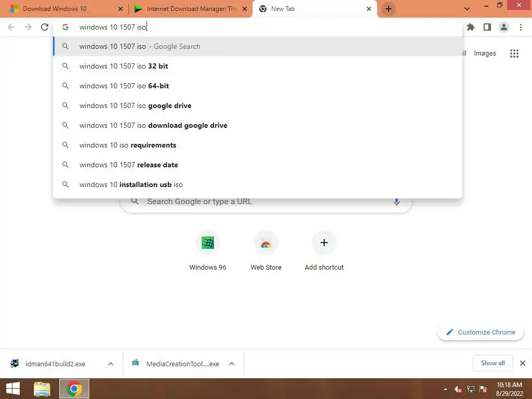Screen dimensions: 532x399
Task: Toggle the side panel icon
Action: pos(487,27)
